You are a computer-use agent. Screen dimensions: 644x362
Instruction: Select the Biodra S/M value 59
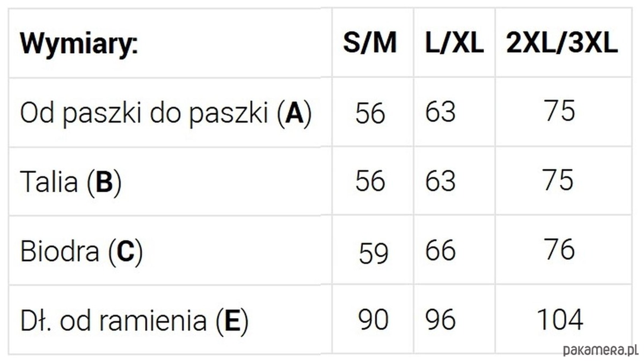click(373, 252)
